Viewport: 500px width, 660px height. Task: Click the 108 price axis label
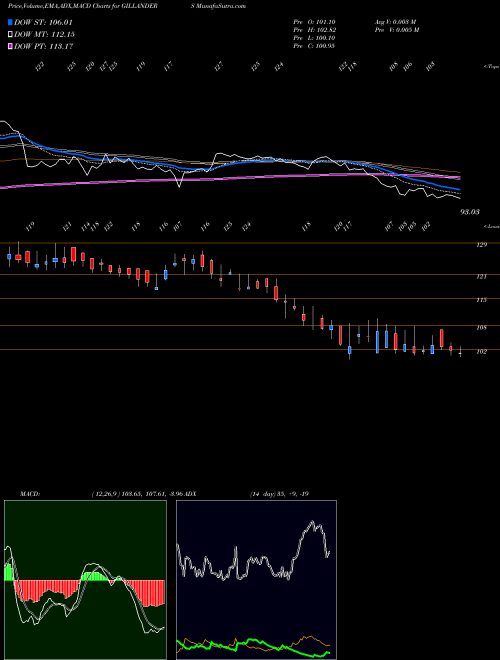[x=481, y=327]
